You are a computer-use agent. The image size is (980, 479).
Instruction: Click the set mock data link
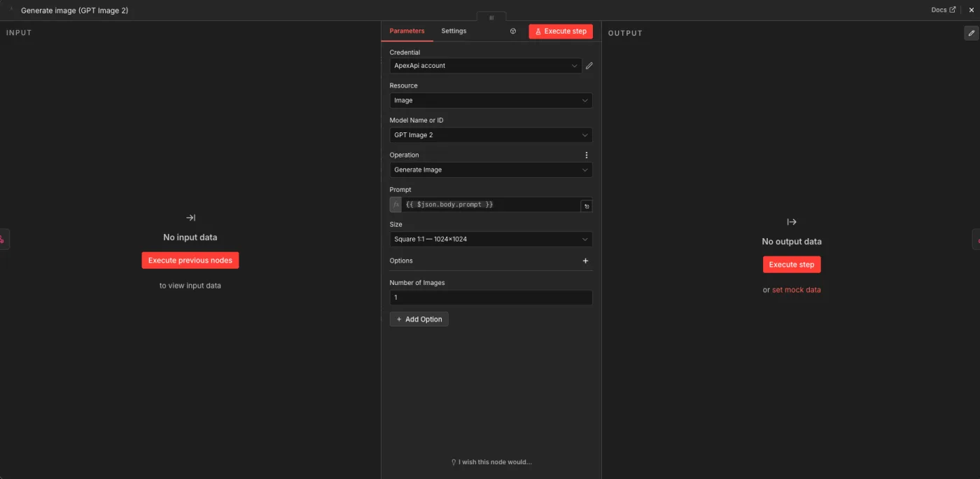(797, 290)
